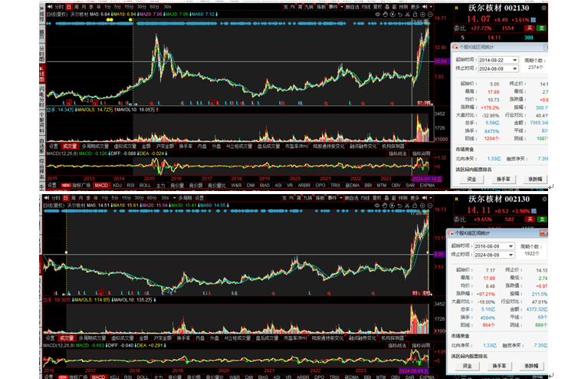
Task: Open 起始时间 date dropdown in bottom statistics dialog
Action: coord(511,246)
